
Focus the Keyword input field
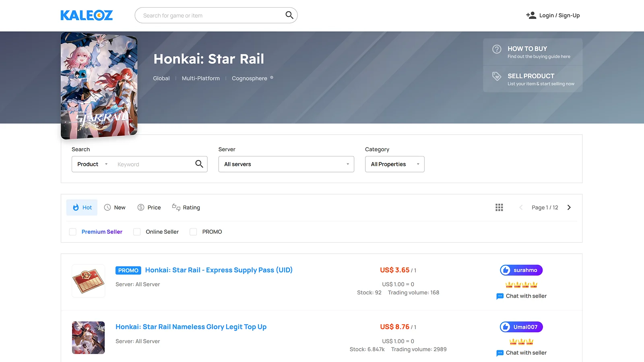click(154, 164)
